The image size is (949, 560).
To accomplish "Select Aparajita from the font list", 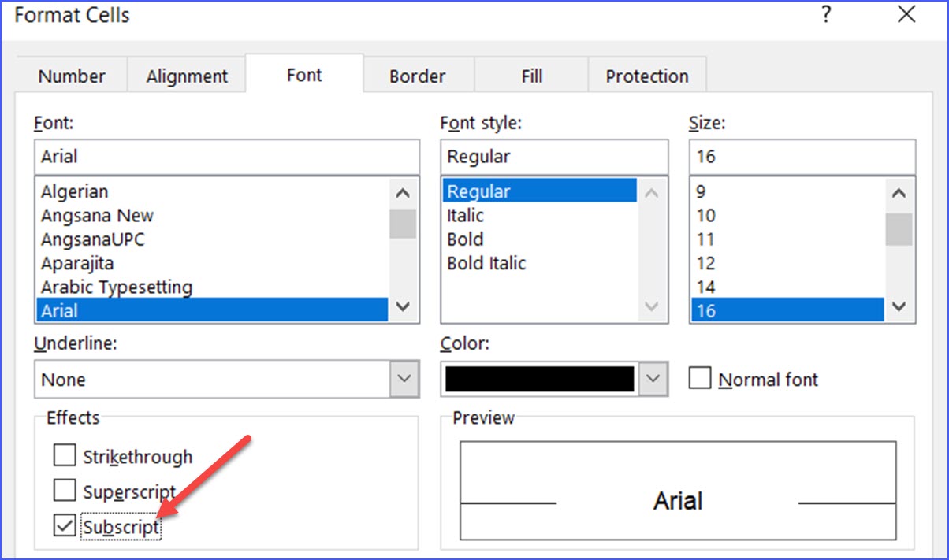I will click(76, 263).
